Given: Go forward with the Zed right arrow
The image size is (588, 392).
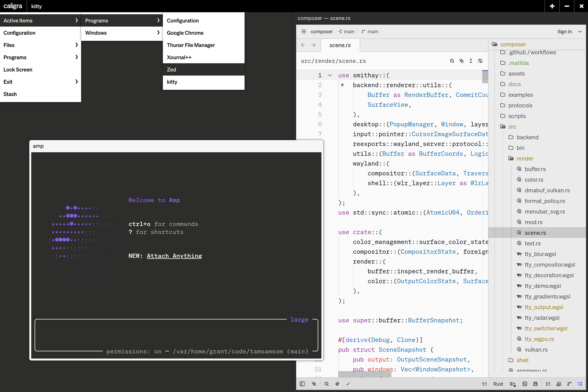Looking at the screenshot, I should 314,45.
